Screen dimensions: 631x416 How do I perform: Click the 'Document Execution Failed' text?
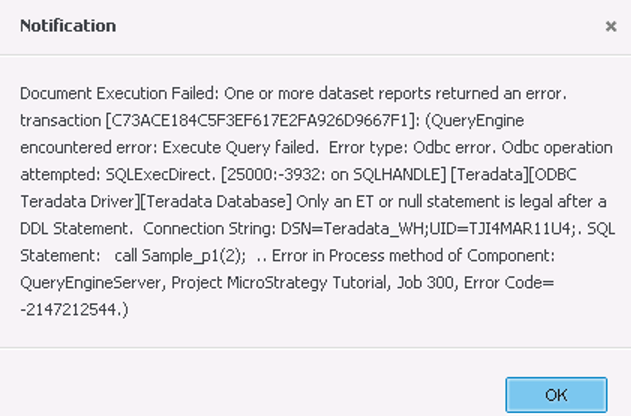point(119,93)
